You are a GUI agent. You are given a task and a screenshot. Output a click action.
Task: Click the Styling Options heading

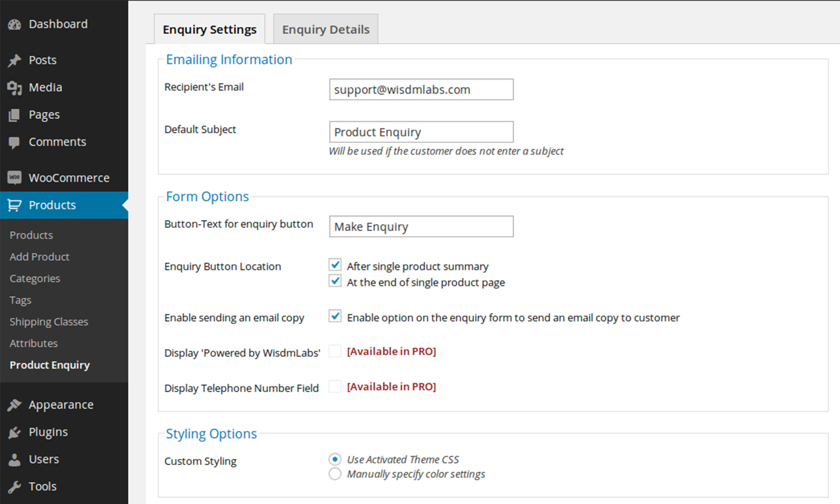pyautogui.click(x=211, y=433)
